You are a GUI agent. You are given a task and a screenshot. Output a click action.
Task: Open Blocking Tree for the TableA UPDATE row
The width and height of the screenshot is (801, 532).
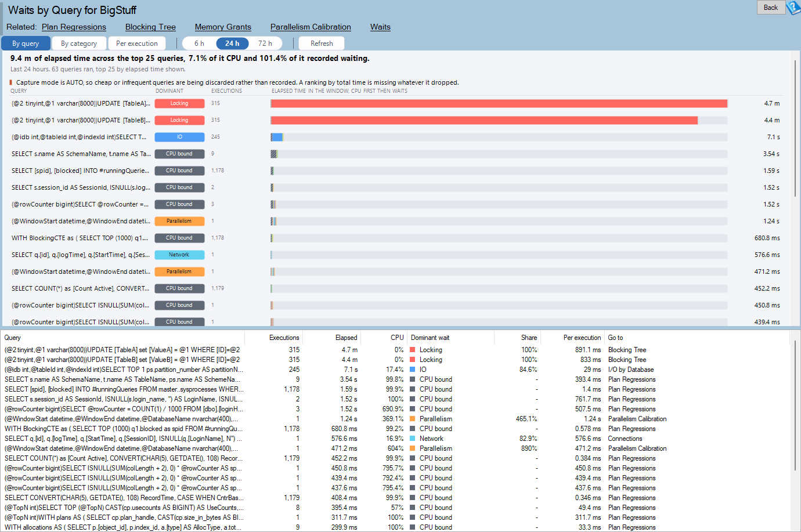pyautogui.click(x=627, y=350)
